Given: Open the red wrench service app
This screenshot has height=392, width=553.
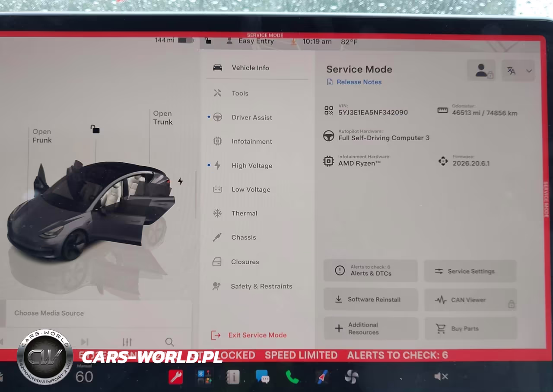Looking at the screenshot, I should coord(175,377).
